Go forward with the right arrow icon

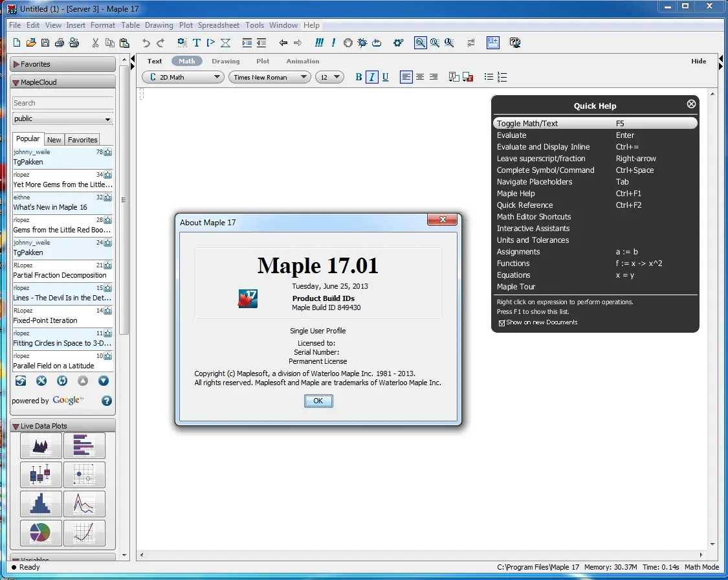click(x=298, y=43)
